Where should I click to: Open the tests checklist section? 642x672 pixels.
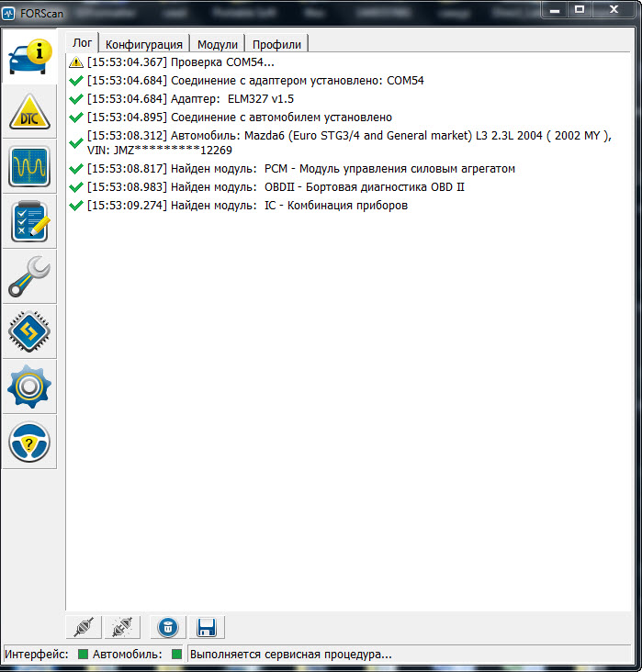tap(29, 222)
